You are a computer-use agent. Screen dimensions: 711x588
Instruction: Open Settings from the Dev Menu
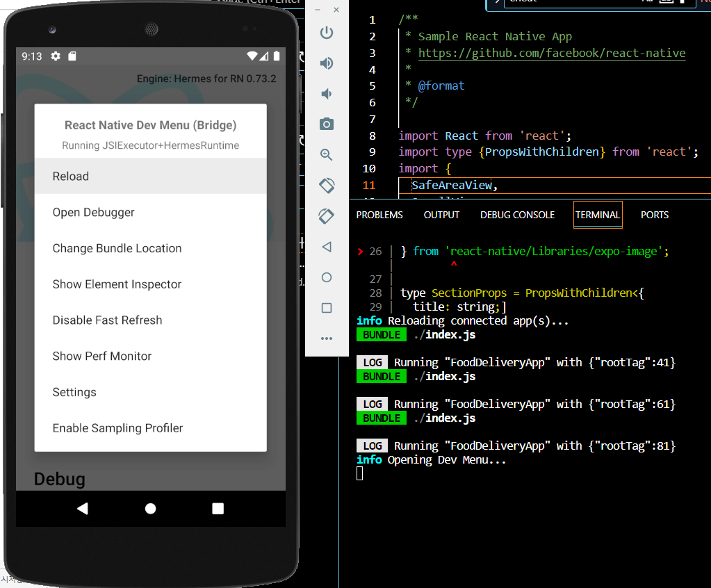coord(151,392)
